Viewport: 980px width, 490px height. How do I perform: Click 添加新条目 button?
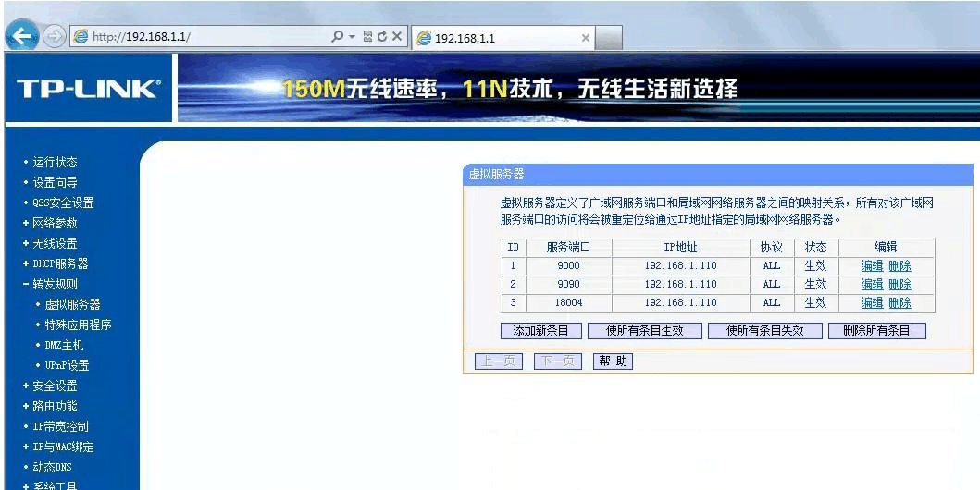point(540,330)
